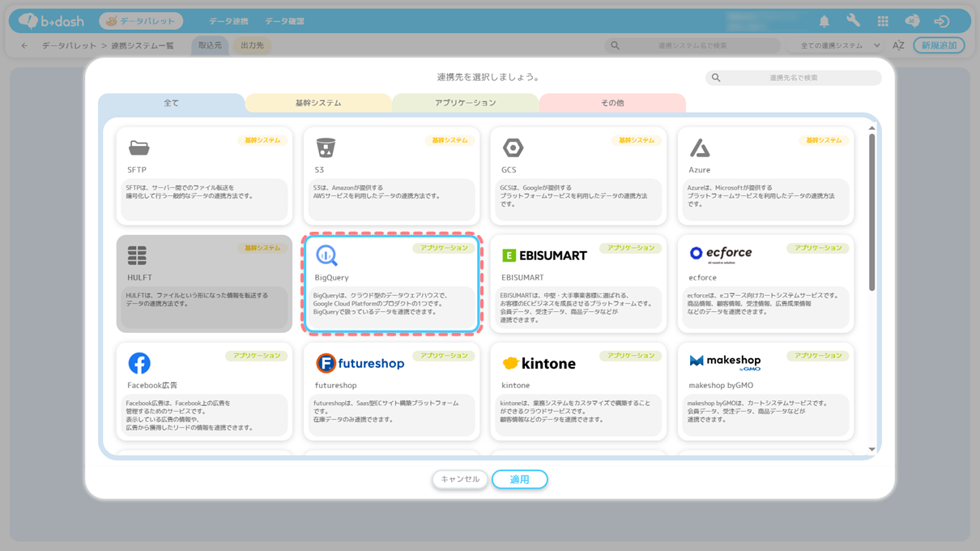Click the search magnifier in the dialog
980x551 pixels.
[716, 78]
